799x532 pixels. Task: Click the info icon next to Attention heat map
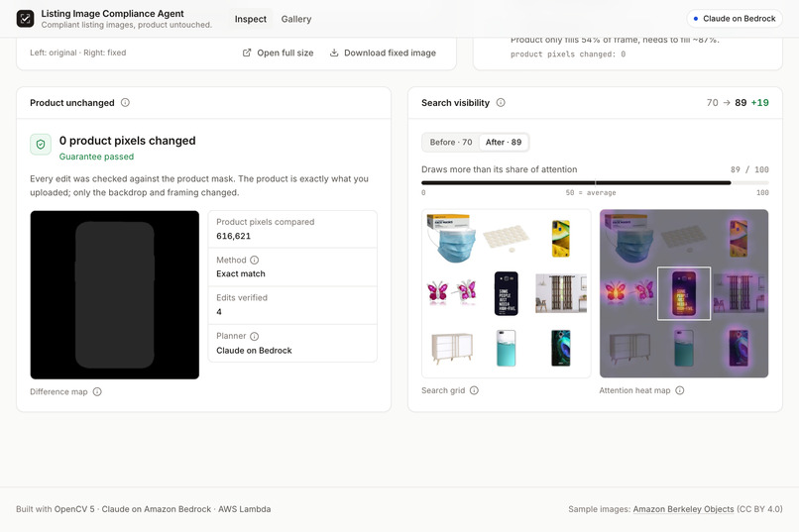click(x=679, y=390)
